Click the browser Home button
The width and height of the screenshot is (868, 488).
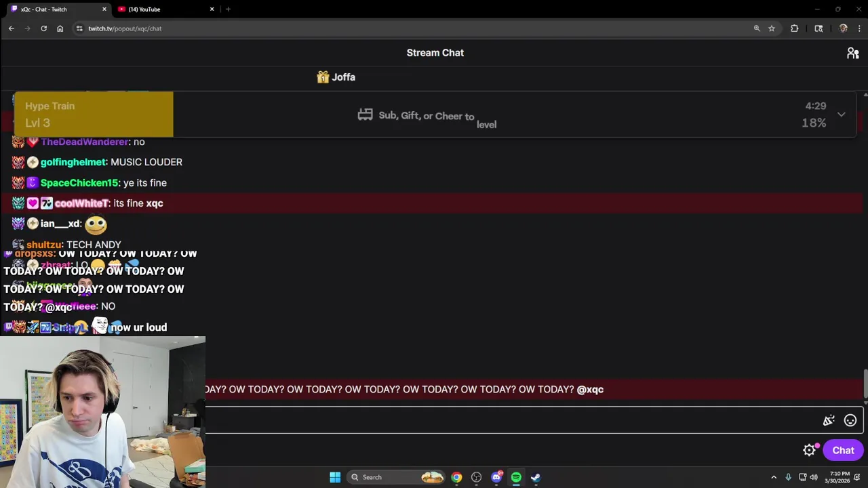coord(60,28)
